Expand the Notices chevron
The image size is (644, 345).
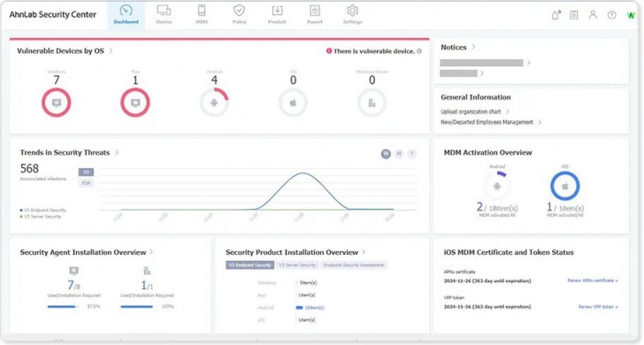point(473,47)
